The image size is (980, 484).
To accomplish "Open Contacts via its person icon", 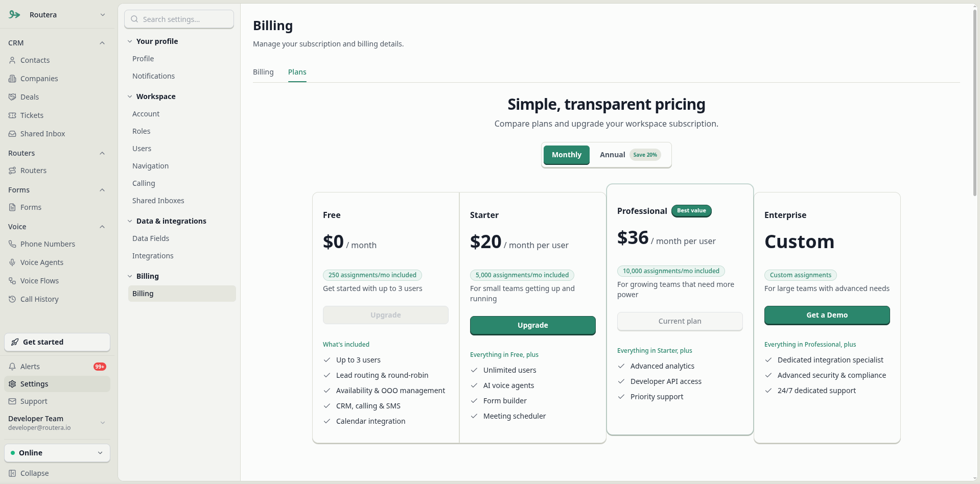I will 12,60.
